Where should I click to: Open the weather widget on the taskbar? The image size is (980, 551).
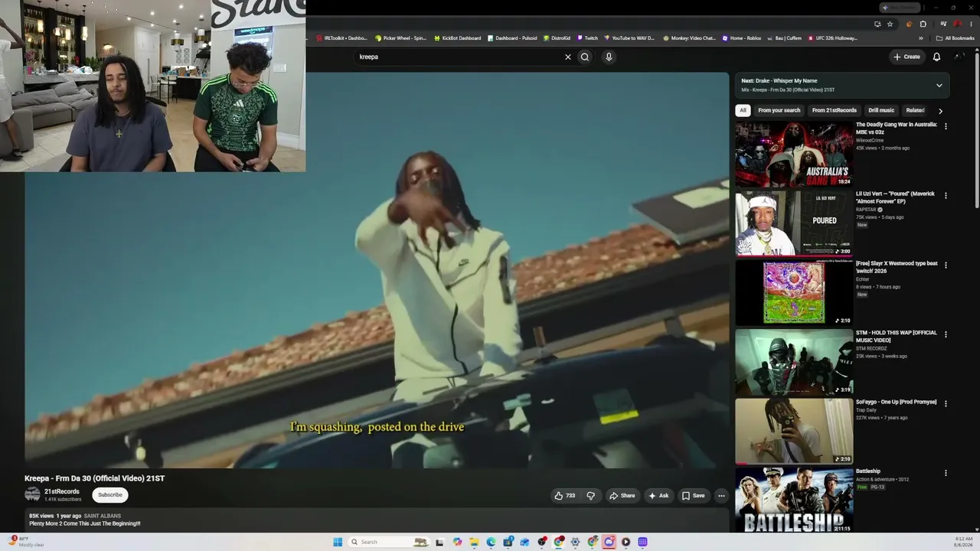pos(26,542)
